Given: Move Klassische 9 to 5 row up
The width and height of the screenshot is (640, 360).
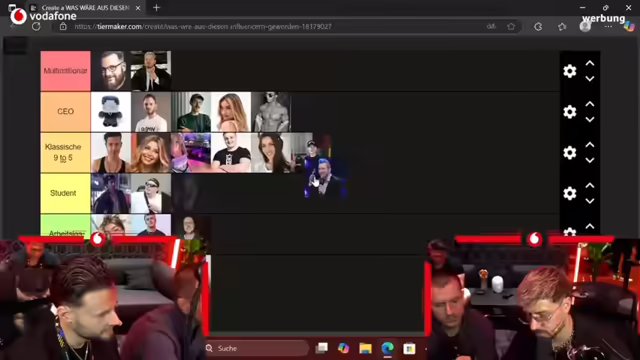Looking at the screenshot, I should pos(590,145).
